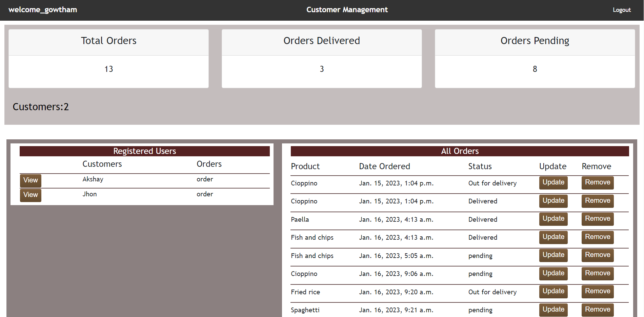Open Akshay's order link
Screen dimensions: 644x317
pos(205,179)
